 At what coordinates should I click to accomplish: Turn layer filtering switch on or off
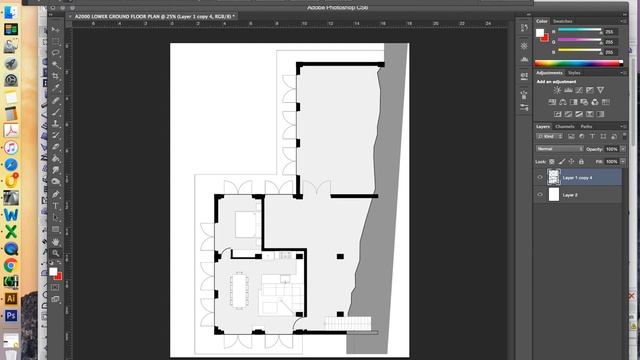pyautogui.click(x=624, y=136)
